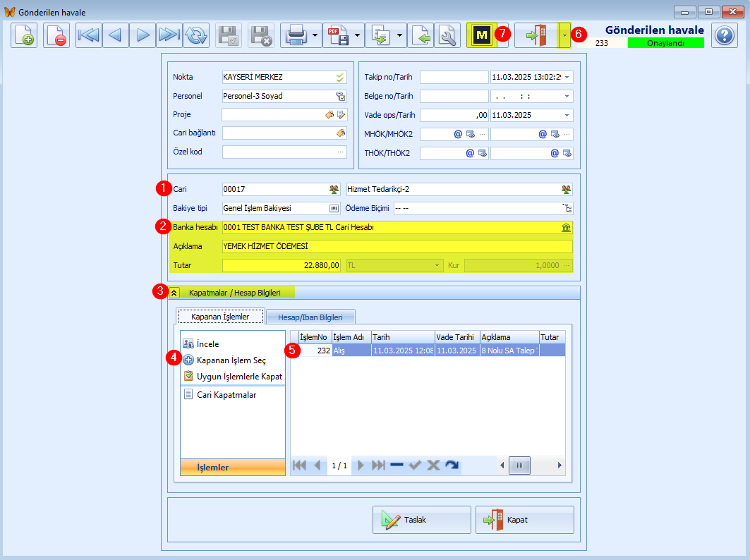Click the Açıklama field with YEMEK HİZMET ÖDEMESİ

pos(397,246)
